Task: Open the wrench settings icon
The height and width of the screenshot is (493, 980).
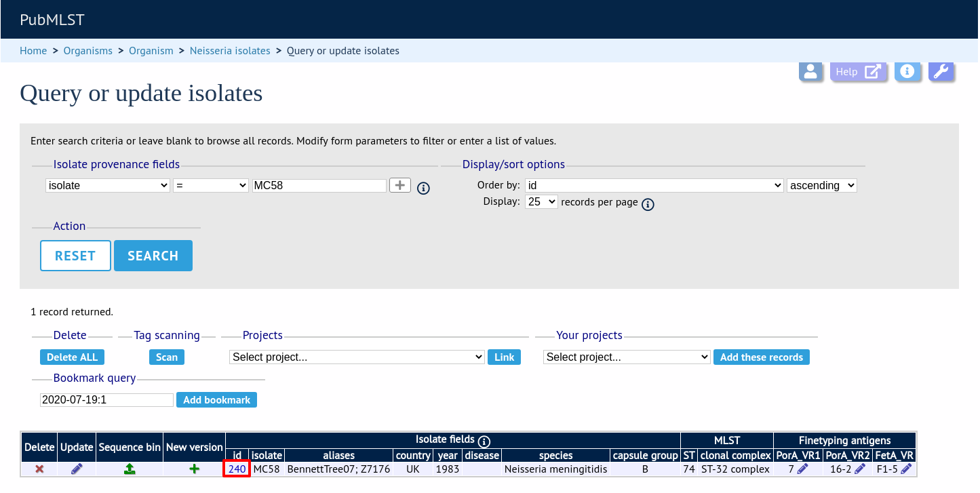Action: [x=941, y=71]
